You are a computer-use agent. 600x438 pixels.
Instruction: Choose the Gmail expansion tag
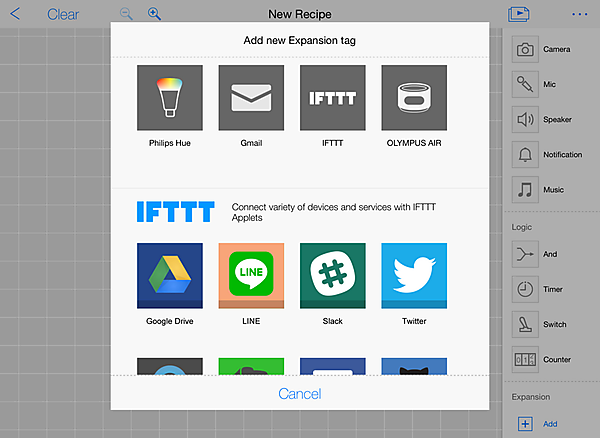click(x=251, y=98)
